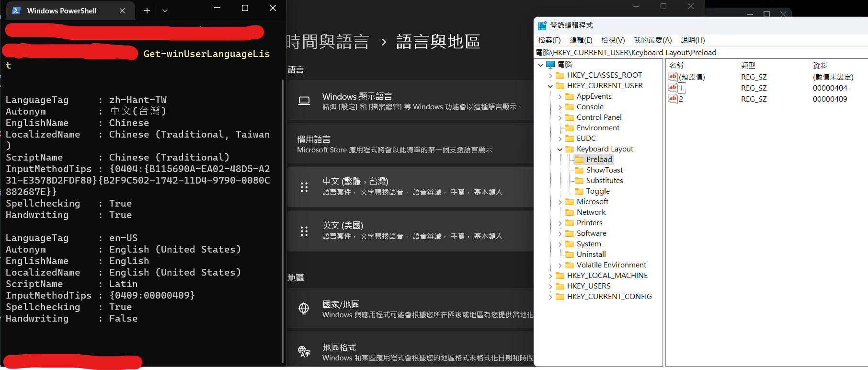868x370 pixels.
Task: Click the globe icon for 國家/地區
Action: tap(304, 308)
